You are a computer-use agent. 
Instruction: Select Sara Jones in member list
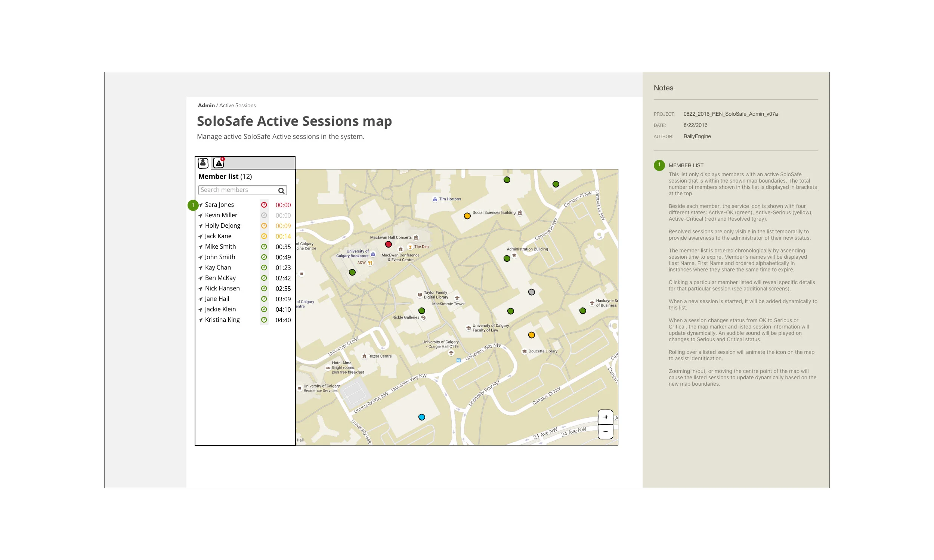tap(219, 205)
